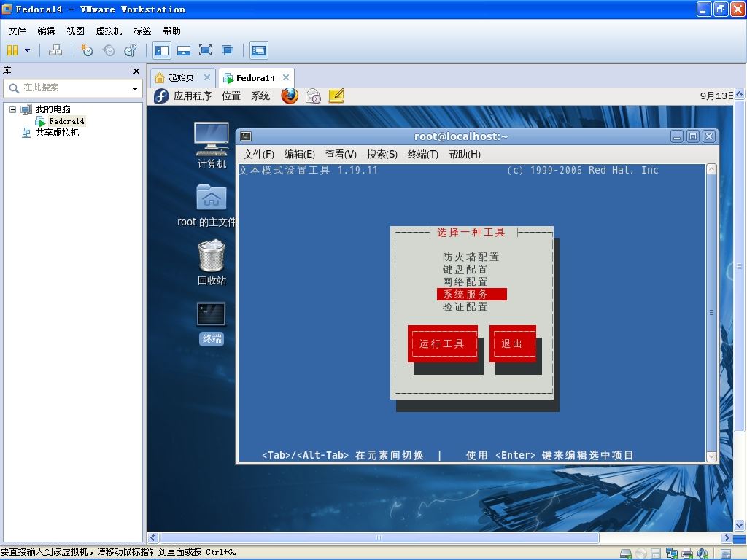The image size is (747, 560).
Task: Open the terminal 文件(F) menu
Action: (259, 155)
